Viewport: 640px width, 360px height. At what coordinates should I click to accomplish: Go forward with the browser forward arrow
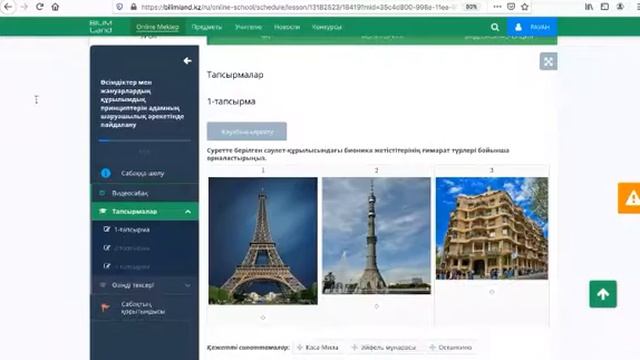tap(24, 7)
